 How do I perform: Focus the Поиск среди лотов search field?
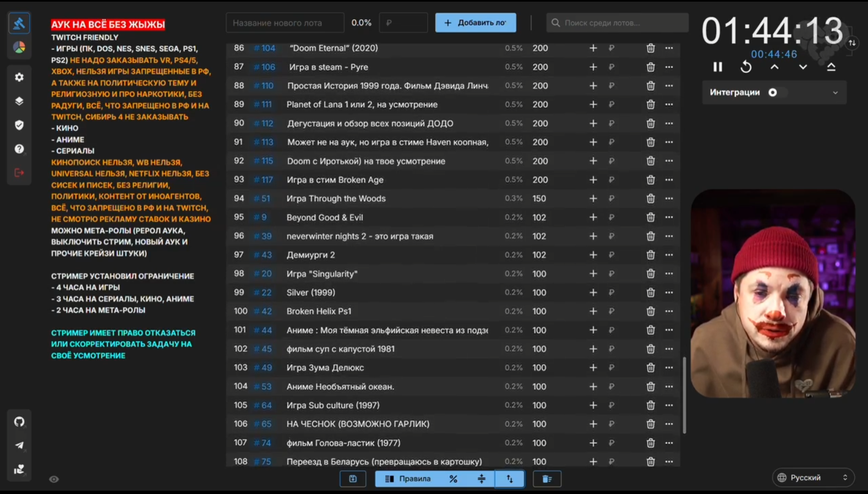[618, 23]
